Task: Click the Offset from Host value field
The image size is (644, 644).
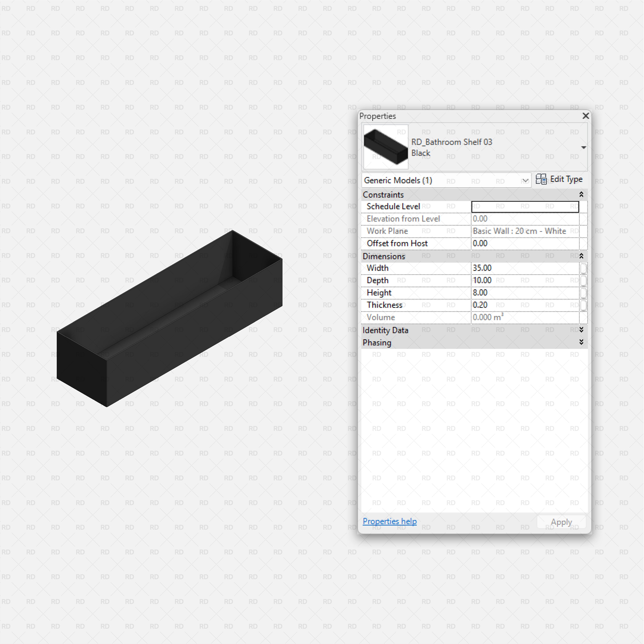Action: pyautogui.click(x=525, y=244)
